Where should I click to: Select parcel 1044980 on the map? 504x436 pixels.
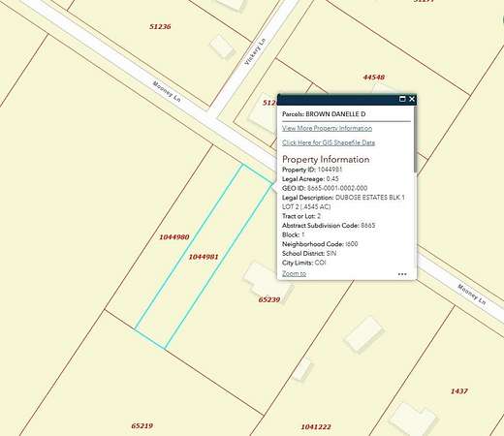(174, 237)
